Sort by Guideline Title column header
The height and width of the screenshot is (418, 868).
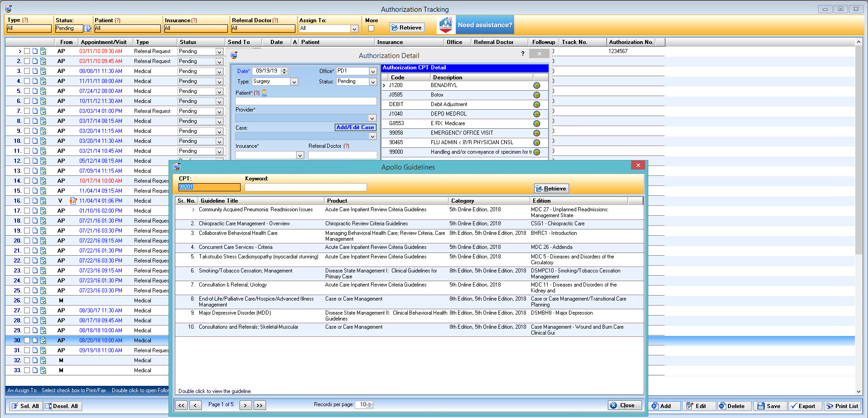point(261,201)
